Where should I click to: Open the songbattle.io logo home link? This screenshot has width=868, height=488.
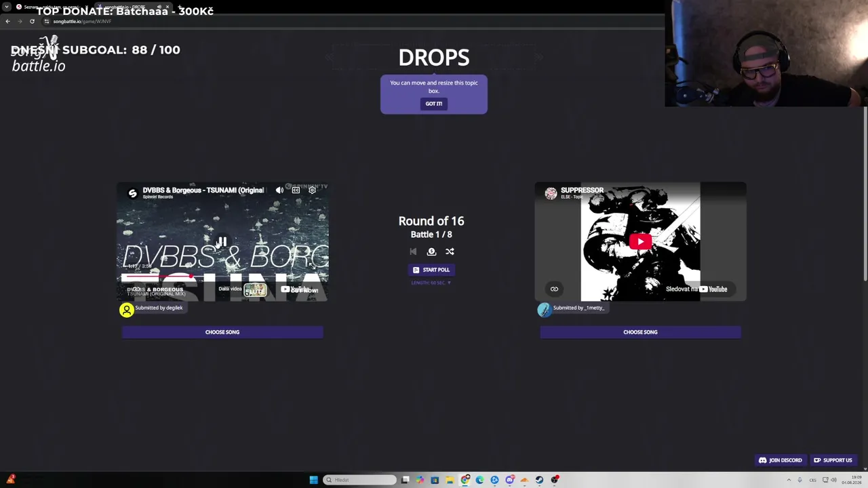pyautogui.click(x=39, y=55)
